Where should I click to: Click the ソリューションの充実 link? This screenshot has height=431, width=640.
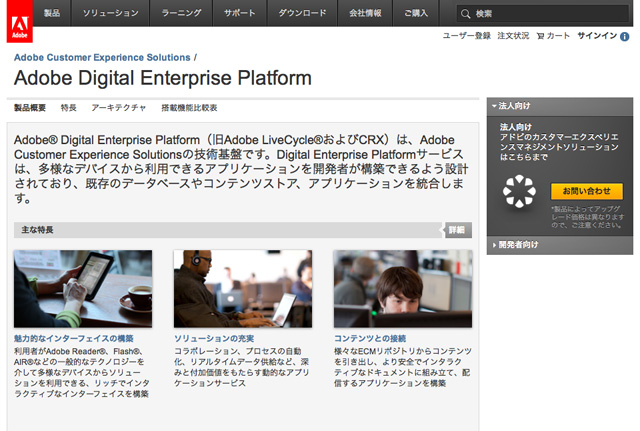(x=214, y=338)
